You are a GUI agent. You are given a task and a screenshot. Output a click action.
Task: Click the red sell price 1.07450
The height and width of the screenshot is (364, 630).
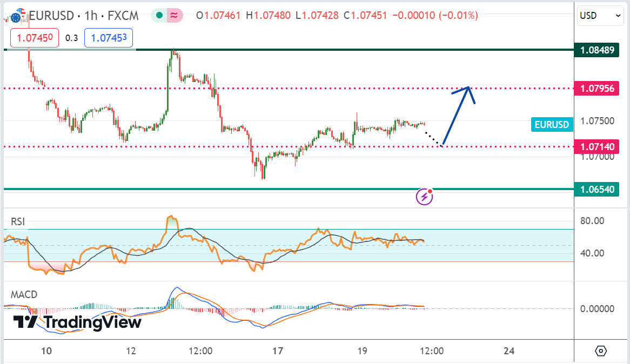[35, 38]
